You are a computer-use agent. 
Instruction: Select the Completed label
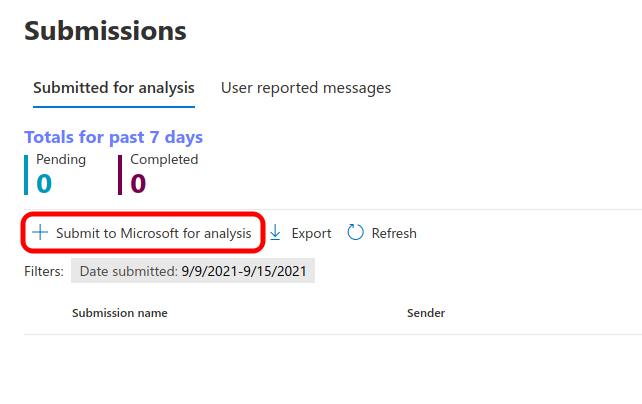(164, 160)
